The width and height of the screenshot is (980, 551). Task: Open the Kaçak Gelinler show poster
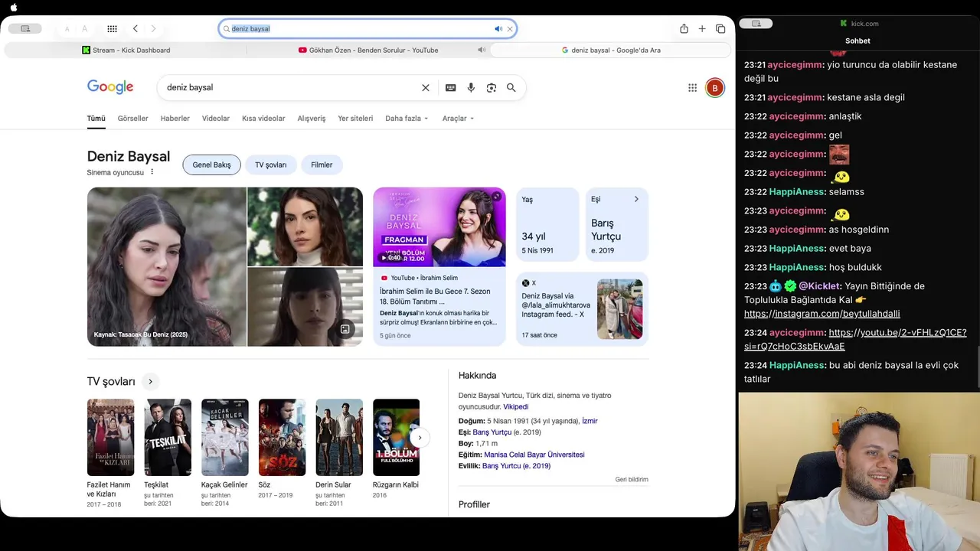225,437
